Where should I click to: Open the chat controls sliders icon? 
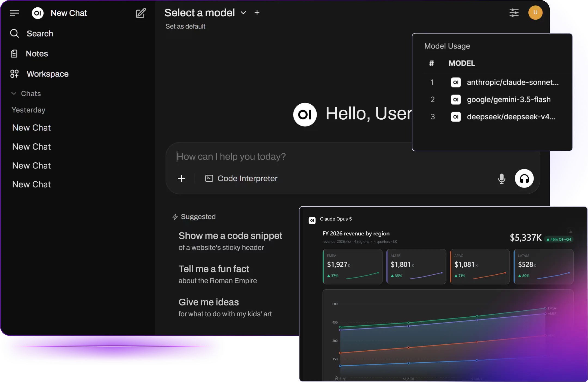pyautogui.click(x=514, y=13)
